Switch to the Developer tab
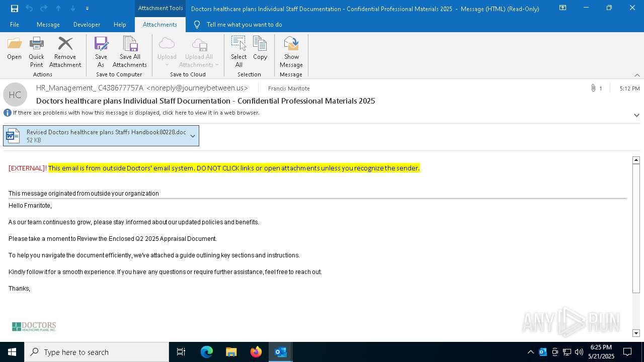 (87, 25)
